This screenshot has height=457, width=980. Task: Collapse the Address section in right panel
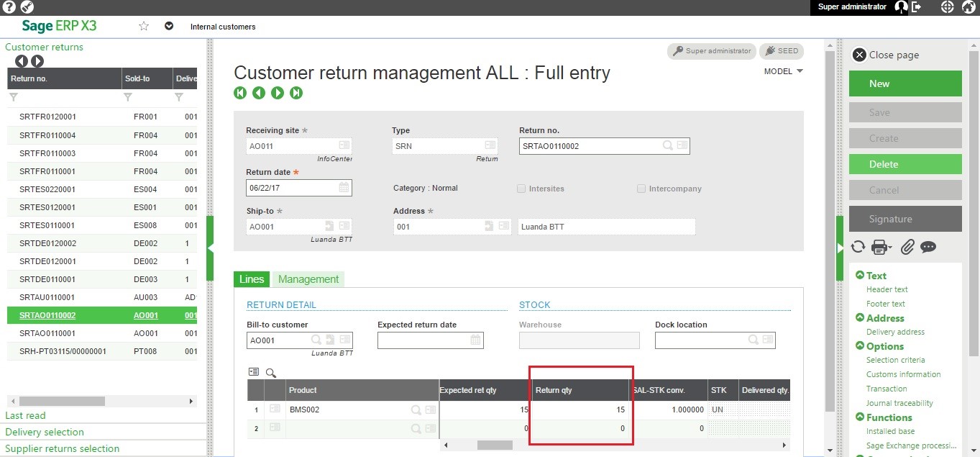point(860,318)
